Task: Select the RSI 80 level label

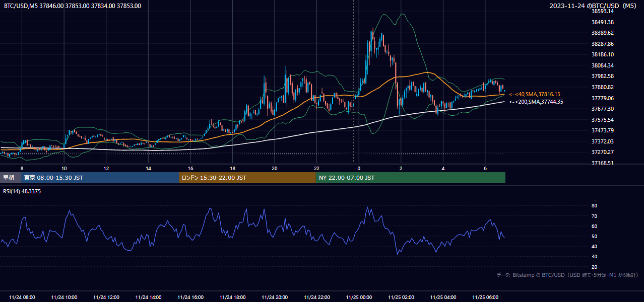Action: click(x=595, y=206)
